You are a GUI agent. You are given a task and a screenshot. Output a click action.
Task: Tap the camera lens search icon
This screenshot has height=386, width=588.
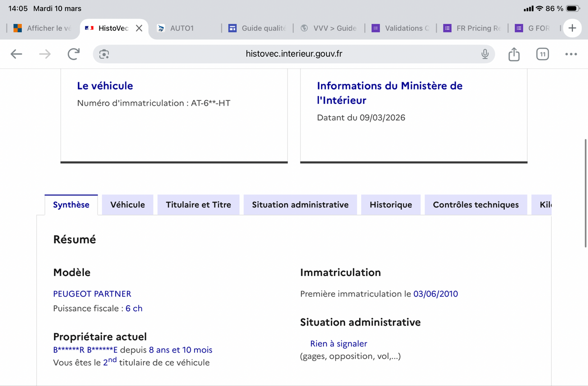104,54
